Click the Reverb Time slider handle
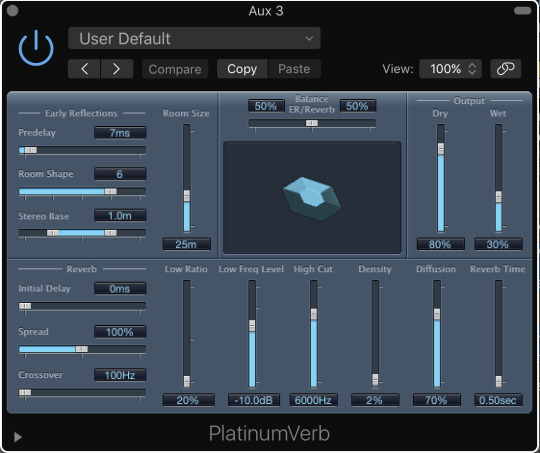The height and width of the screenshot is (453, 540). 498,381
